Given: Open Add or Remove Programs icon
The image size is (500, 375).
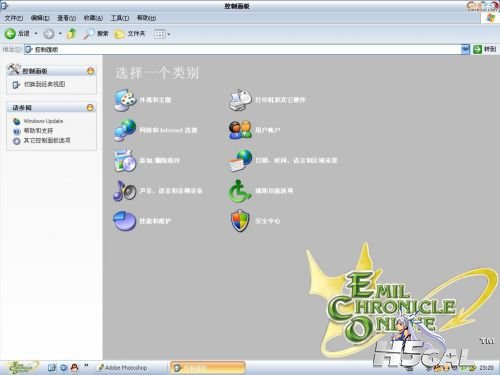Looking at the screenshot, I should (125, 160).
